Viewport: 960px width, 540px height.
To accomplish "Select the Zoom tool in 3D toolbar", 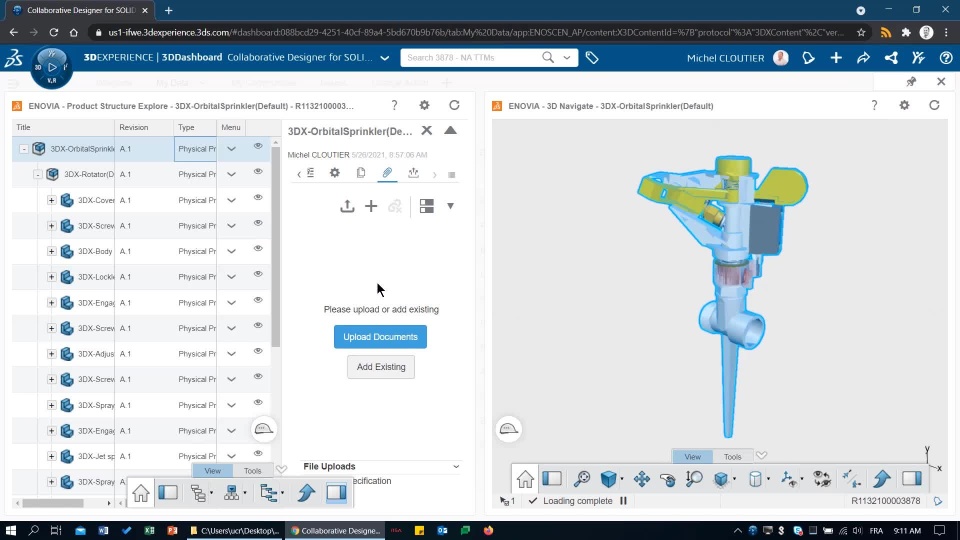I will pos(694,479).
